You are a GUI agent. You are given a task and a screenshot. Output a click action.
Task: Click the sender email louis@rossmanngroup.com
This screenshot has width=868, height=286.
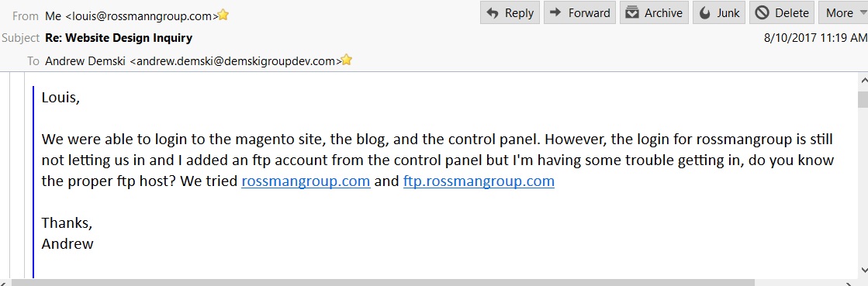point(142,16)
